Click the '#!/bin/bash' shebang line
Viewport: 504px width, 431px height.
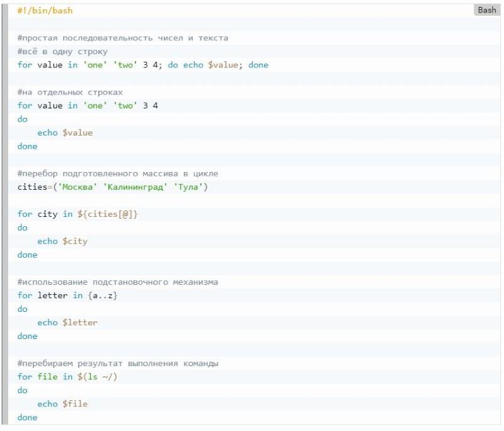click(45, 11)
